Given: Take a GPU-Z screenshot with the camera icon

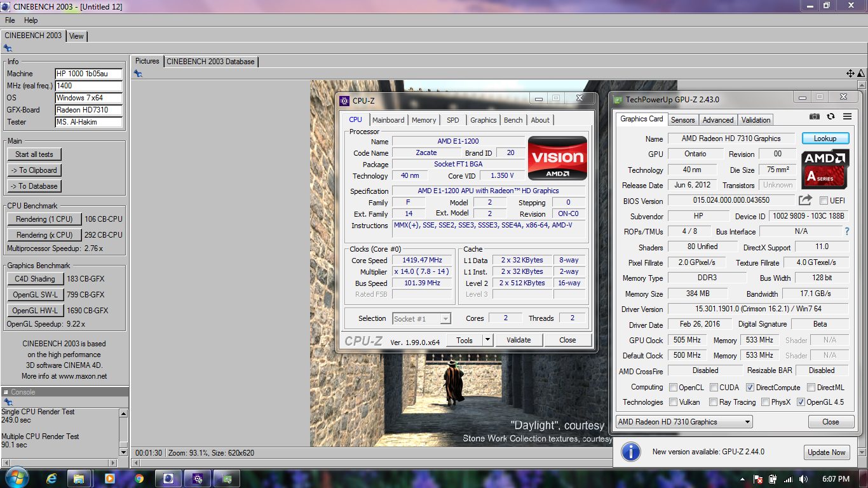Looking at the screenshot, I should (x=815, y=116).
